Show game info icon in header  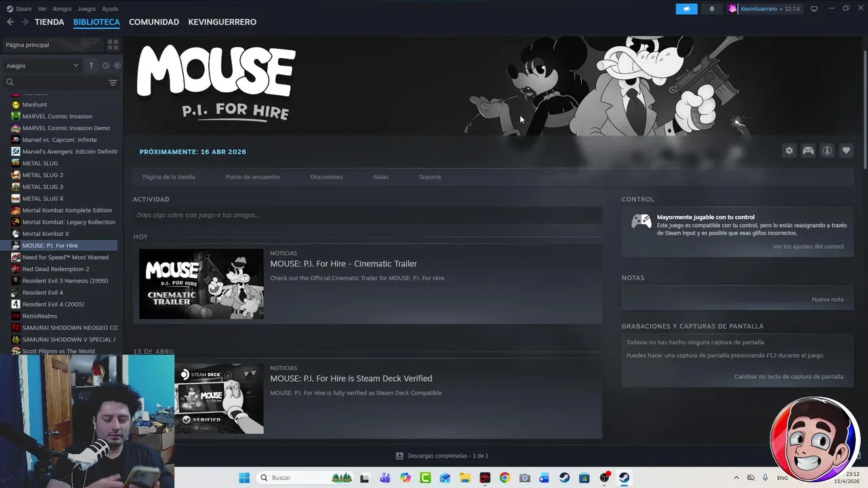827,150
